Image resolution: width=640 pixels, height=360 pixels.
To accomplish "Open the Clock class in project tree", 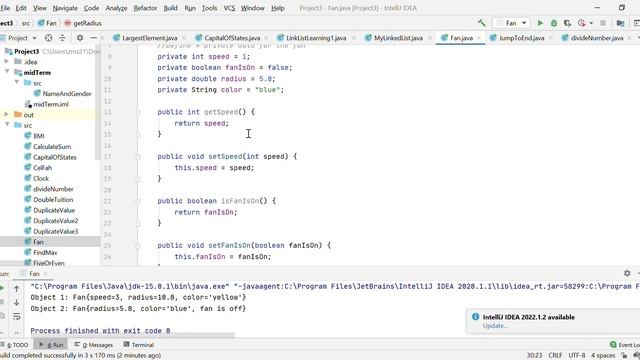I will point(41,178).
